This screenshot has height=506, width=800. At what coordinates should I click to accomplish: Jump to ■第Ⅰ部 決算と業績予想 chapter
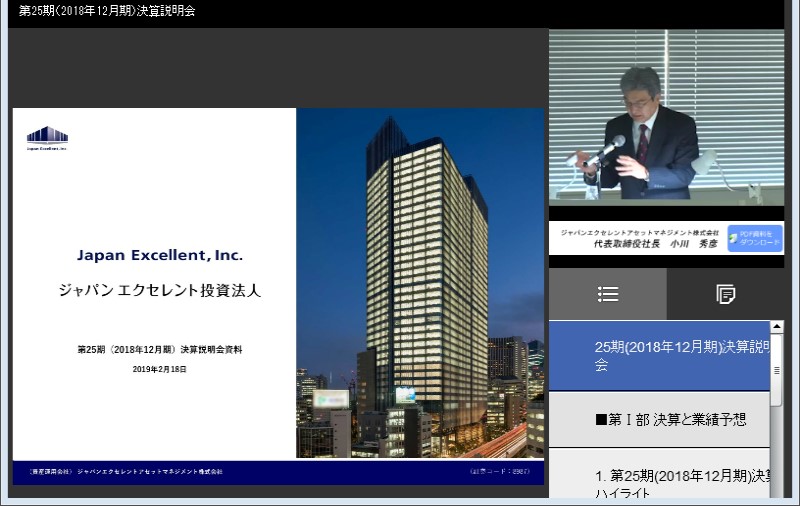(659, 420)
